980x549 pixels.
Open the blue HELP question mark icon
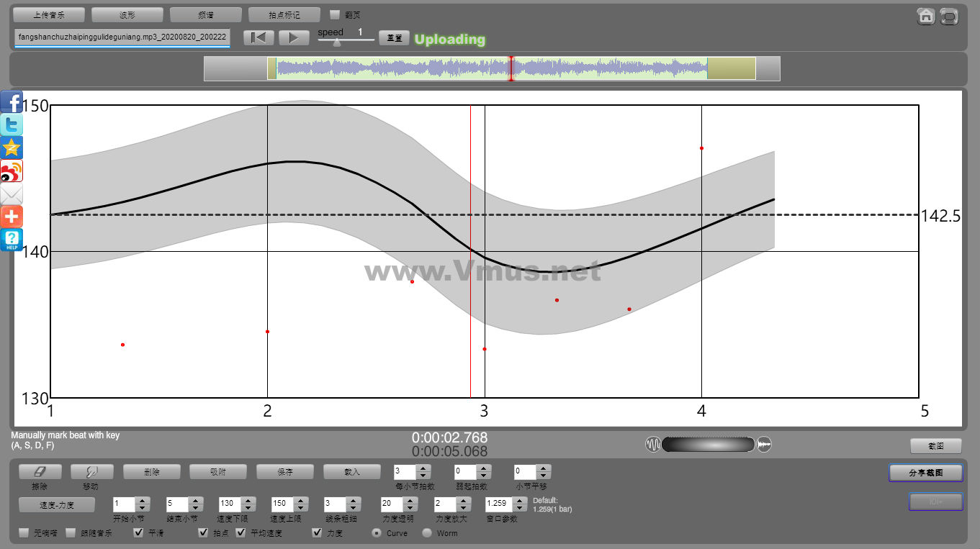tap(12, 240)
